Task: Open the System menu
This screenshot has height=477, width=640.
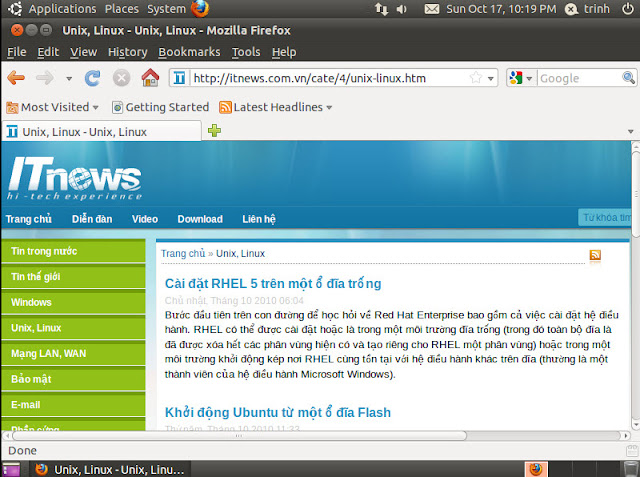Action: point(166,9)
